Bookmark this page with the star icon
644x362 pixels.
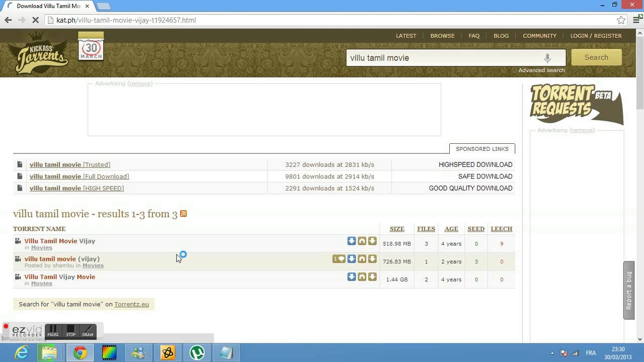pyautogui.click(x=621, y=20)
